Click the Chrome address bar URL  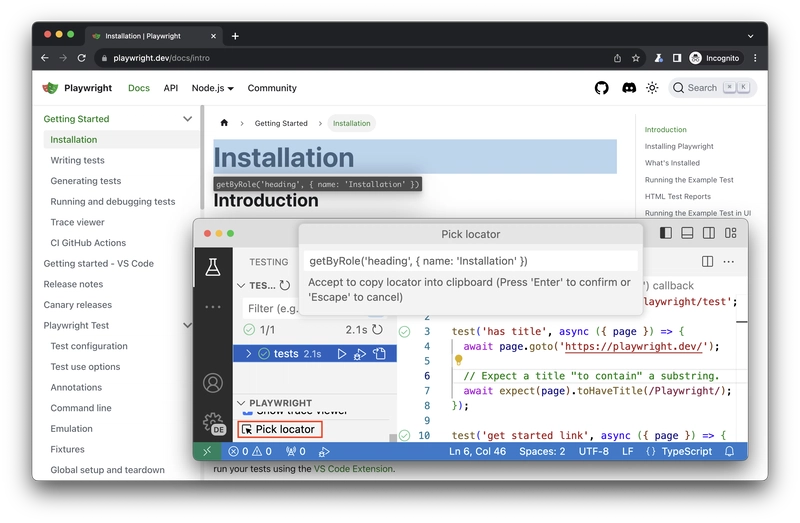click(161, 58)
